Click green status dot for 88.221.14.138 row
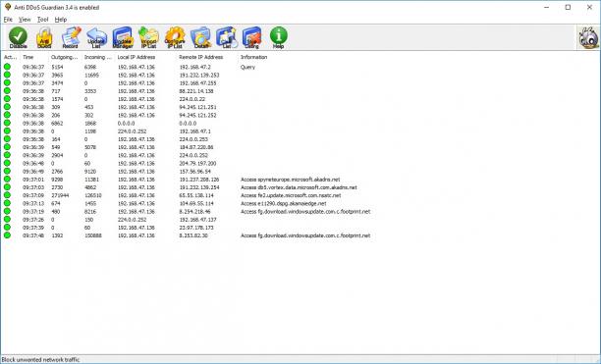The height and width of the screenshot is (364, 601). (7, 90)
